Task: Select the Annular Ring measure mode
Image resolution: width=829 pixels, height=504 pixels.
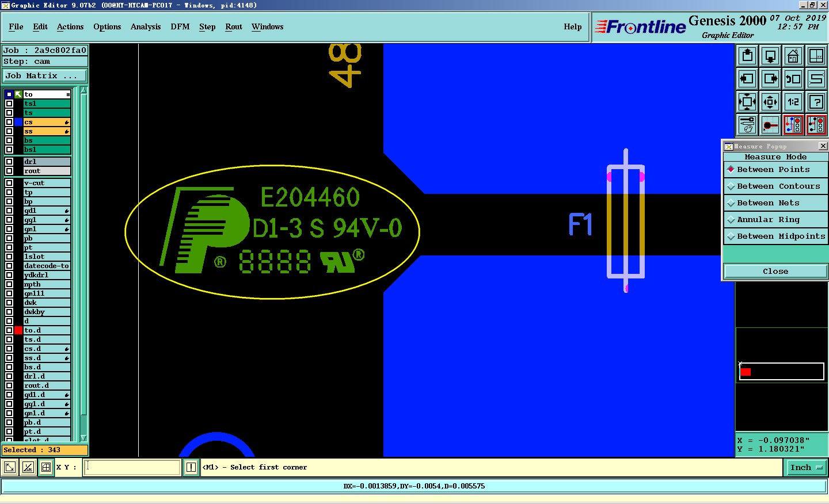Action: [775, 220]
